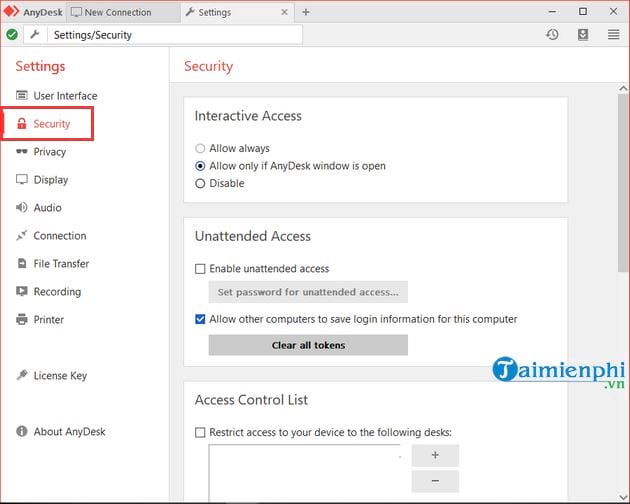The image size is (630, 504).
Task: Open User Interface settings
Action: coord(65,96)
